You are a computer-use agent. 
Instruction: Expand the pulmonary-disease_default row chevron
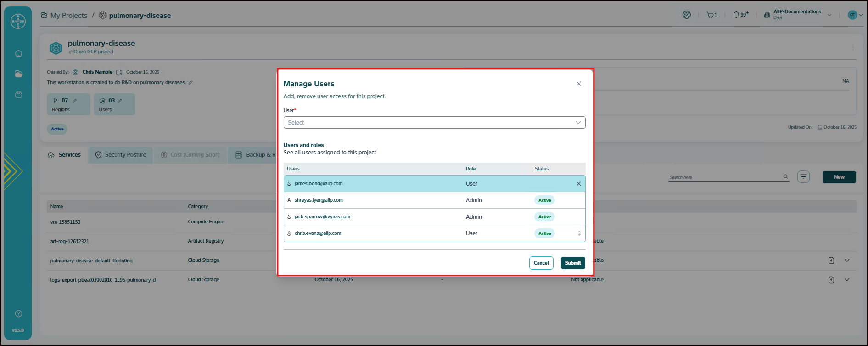click(847, 261)
